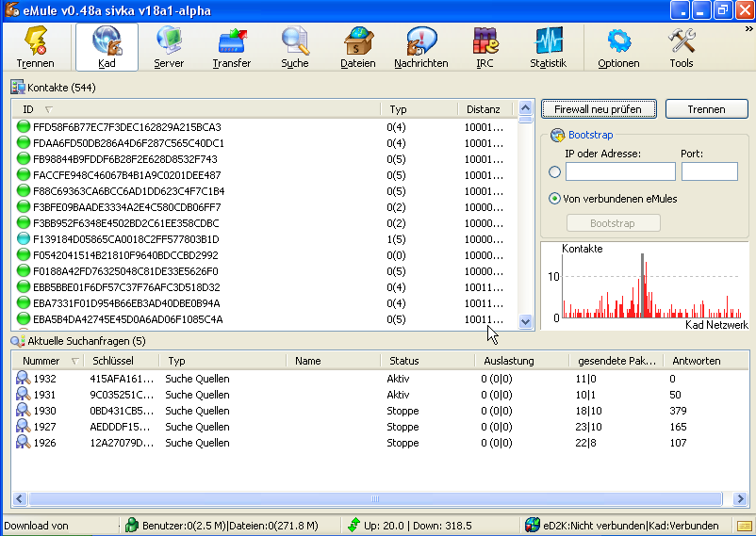Open the Tools hammer-and-wrench menu
756x536 pixels.
pyautogui.click(x=682, y=47)
